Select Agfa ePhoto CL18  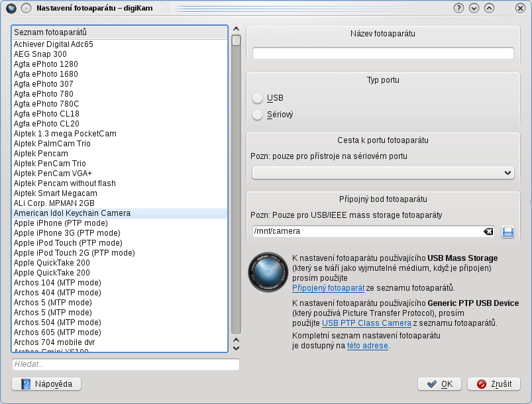click(119, 114)
